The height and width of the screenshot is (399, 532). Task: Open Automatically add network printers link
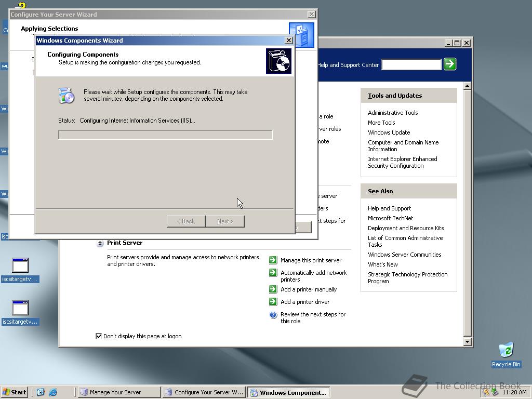coord(314,276)
